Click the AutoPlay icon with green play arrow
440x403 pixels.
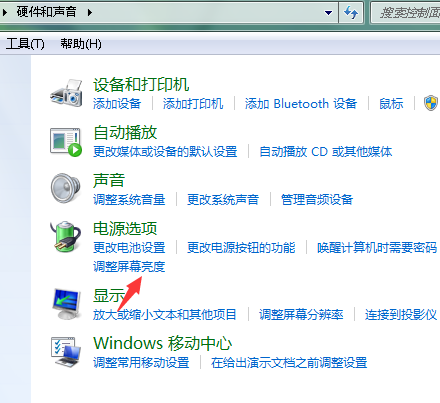66,142
